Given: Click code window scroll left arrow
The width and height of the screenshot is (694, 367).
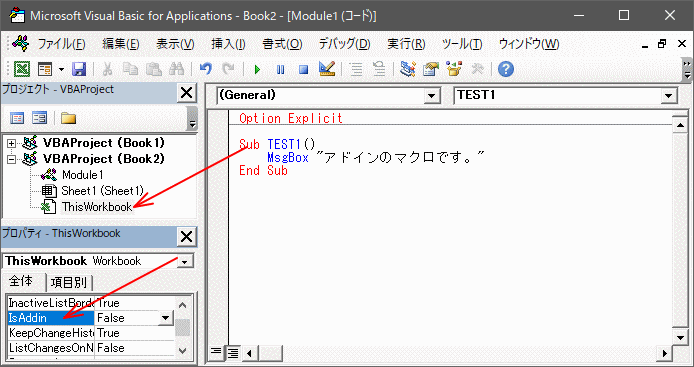Looking at the screenshot, I should tap(249, 353).
